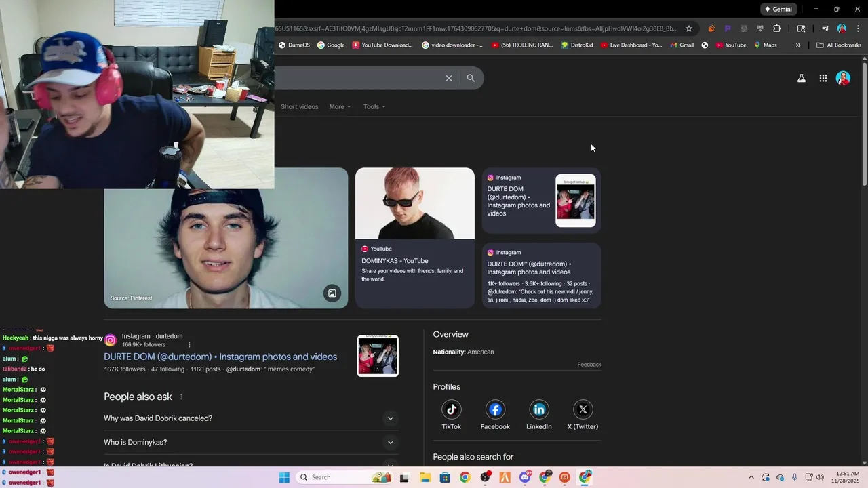868x488 pixels.
Task: Bookmark this page with the star icon
Action: (689, 28)
